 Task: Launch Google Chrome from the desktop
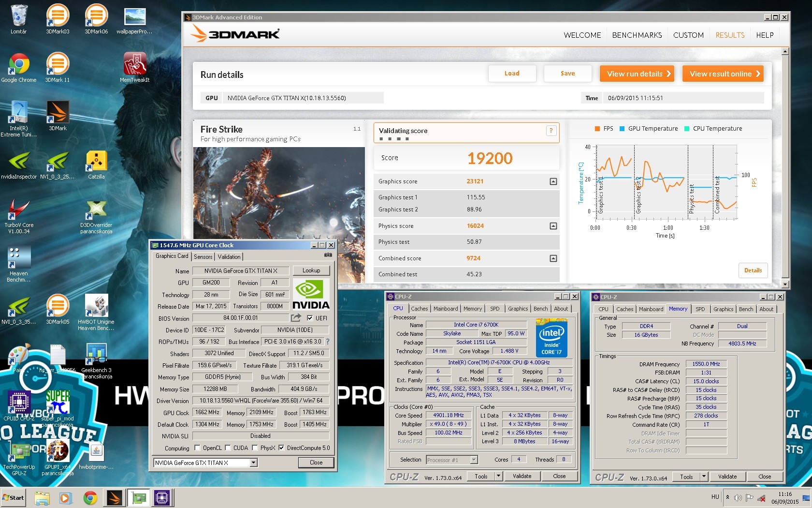(x=19, y=68)
